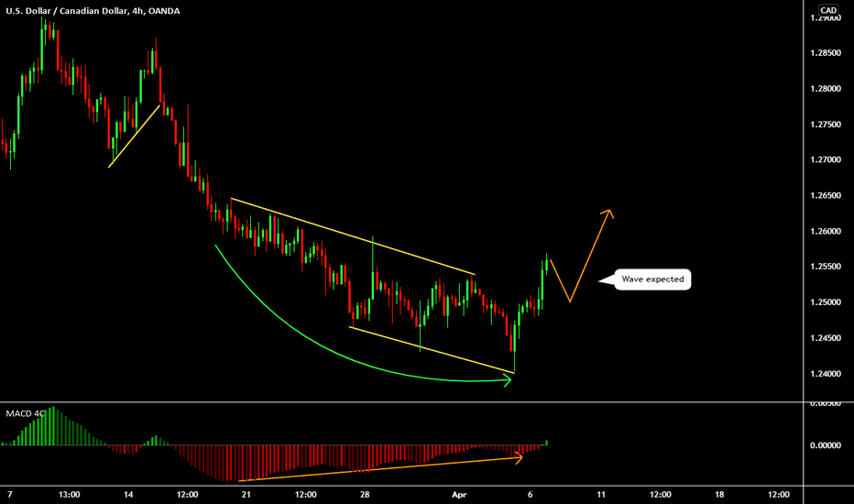Click the 1.26500 price axis label

tap(826, 195)
